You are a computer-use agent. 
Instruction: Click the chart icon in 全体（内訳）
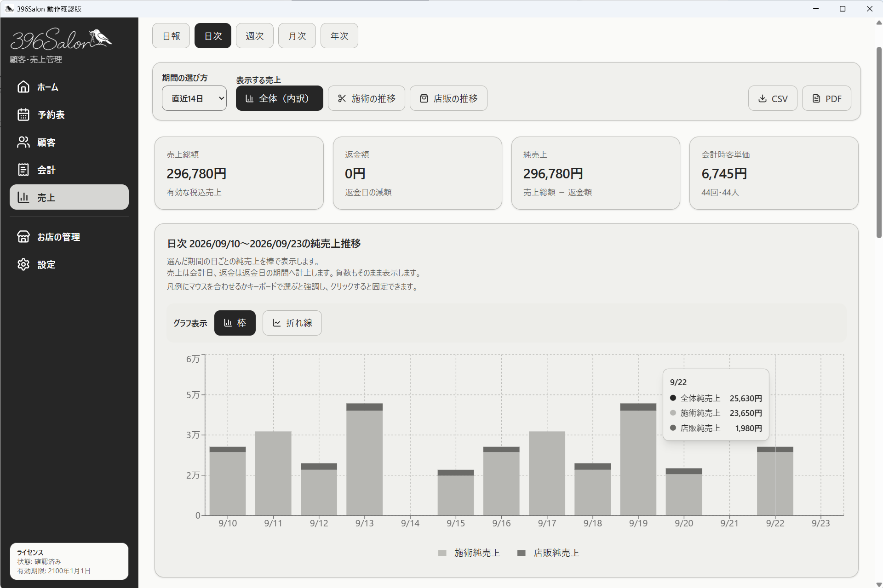tap(250, 98)
